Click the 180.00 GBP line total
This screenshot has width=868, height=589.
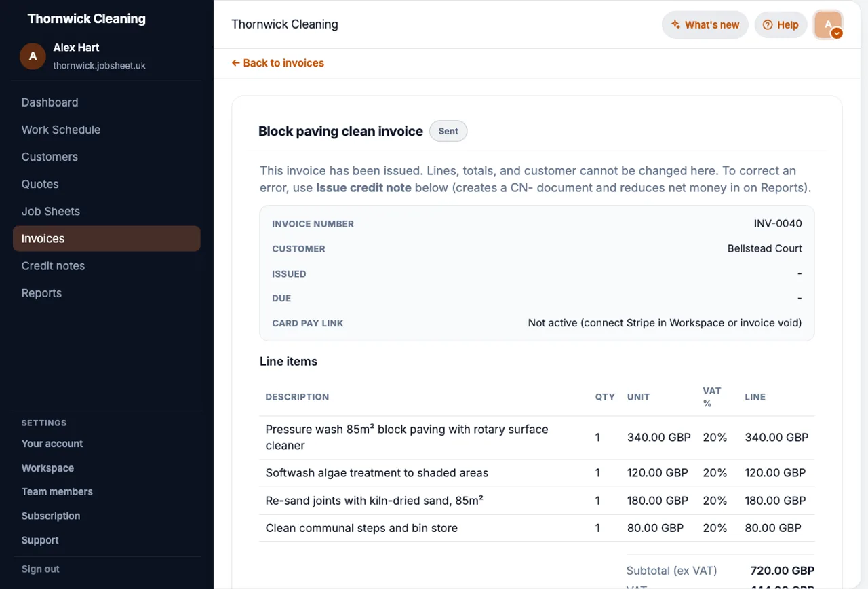pos(776,501)
